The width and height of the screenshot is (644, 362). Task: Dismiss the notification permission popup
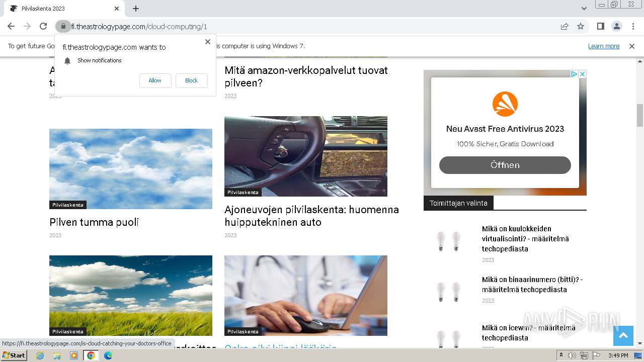coord(208,42)
